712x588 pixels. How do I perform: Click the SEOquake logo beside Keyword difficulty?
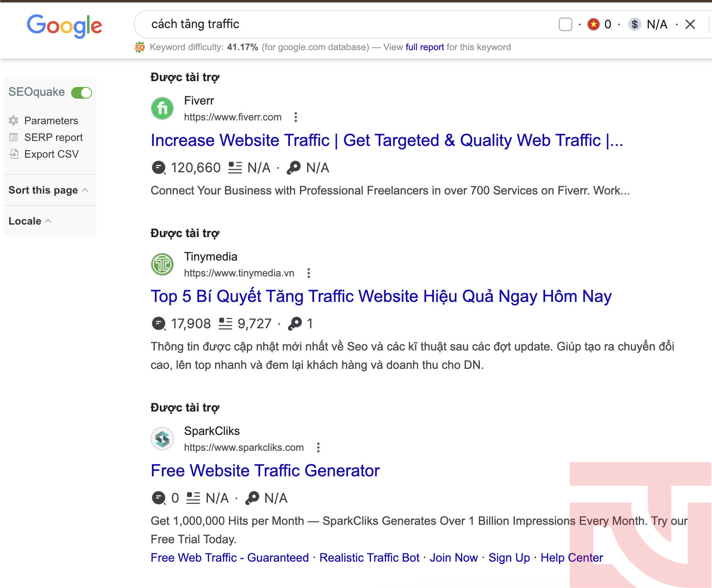coord(140,47)
